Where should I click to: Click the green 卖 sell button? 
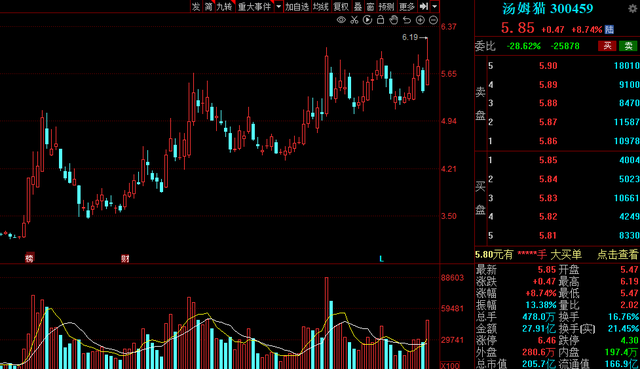pos(628,46)
